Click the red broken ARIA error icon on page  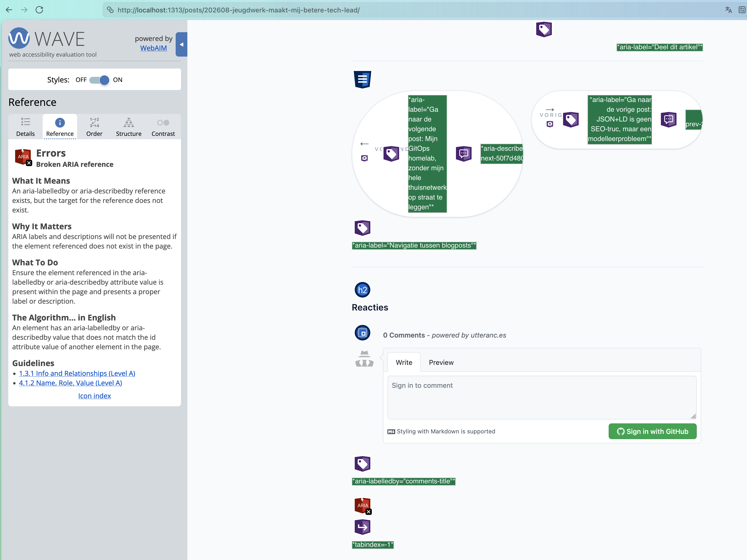(x=363, y=506)
